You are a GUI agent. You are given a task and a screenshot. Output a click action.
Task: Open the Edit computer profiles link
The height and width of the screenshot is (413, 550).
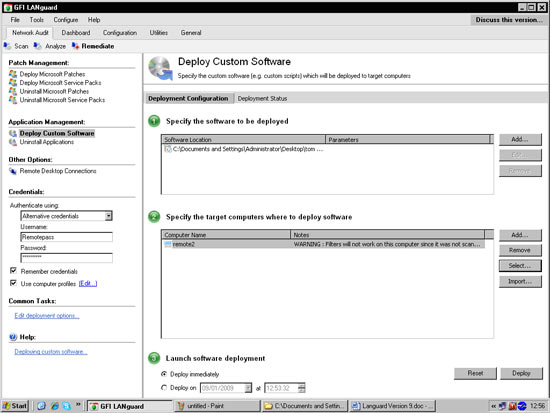(88, 284)
